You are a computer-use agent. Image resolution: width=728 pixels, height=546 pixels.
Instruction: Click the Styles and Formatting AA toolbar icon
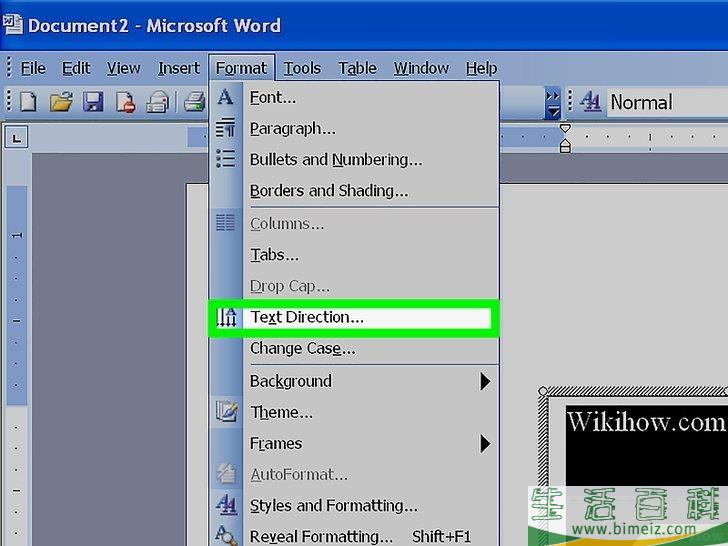coord(590,101)
